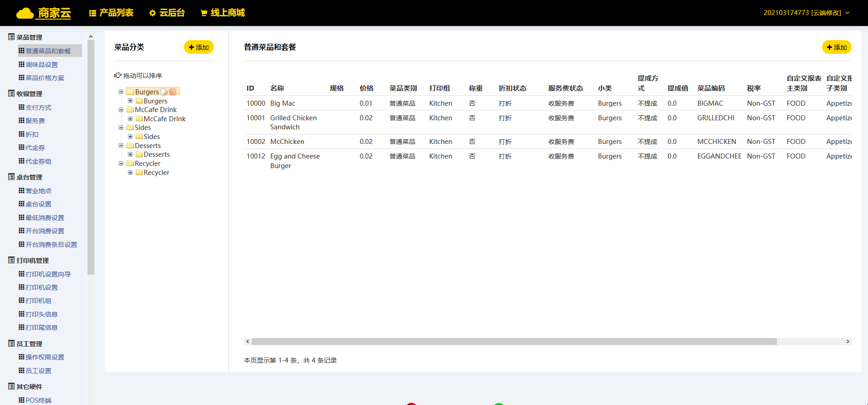The image size is (868, 405).
Task: Click the sidebar scrollbar's up arrow
Action: (91, 36)
